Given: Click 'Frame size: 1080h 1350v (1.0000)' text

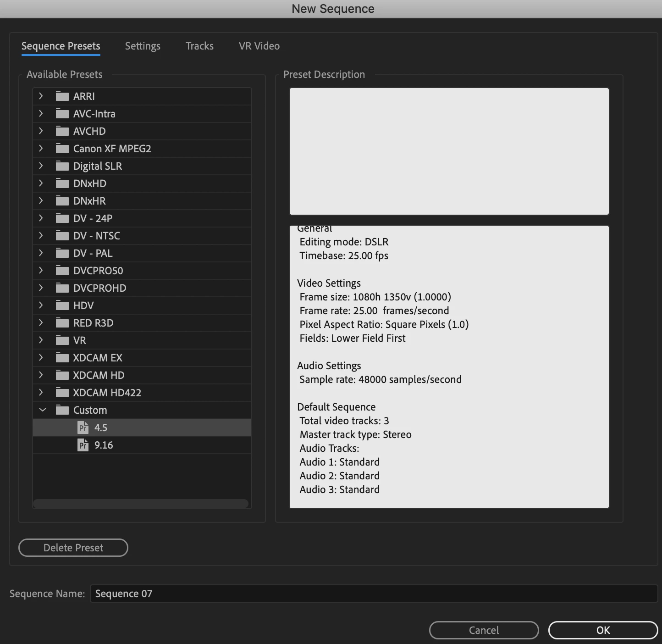Looking at the screenshot, I should click(x=375, y=297).
